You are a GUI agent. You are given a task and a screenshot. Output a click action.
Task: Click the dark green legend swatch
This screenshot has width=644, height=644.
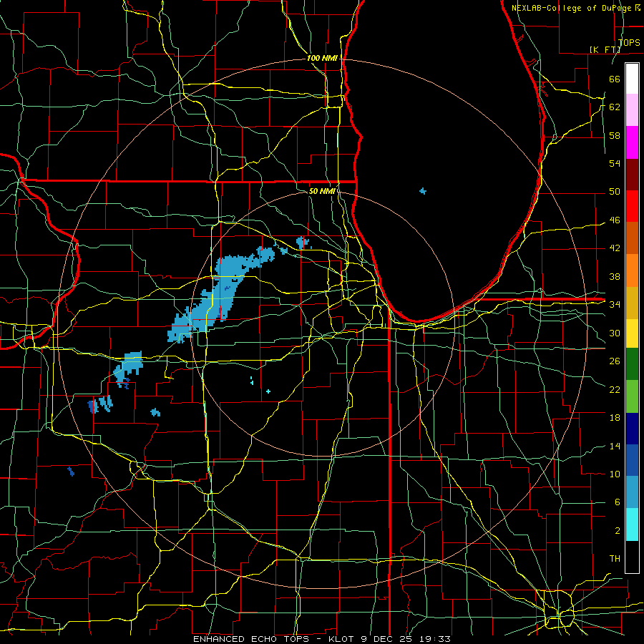point(632,364)
